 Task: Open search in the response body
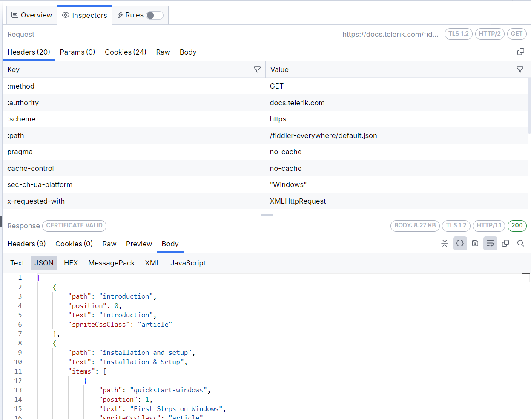(520, 243)
